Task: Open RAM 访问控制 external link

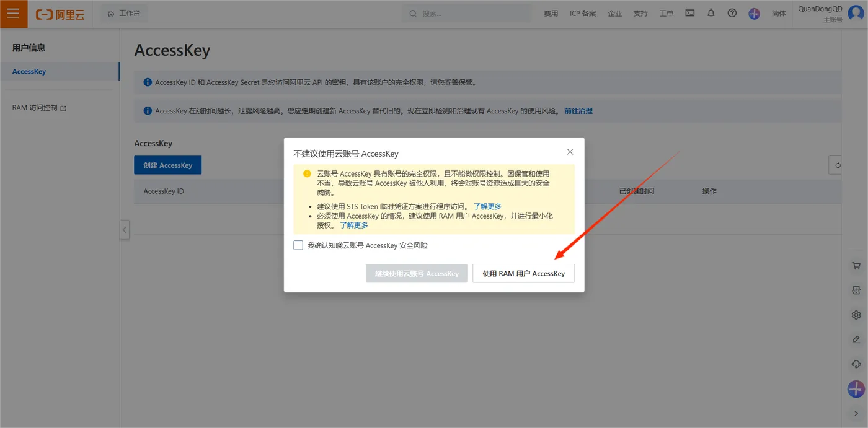Action: coord(40,108)
